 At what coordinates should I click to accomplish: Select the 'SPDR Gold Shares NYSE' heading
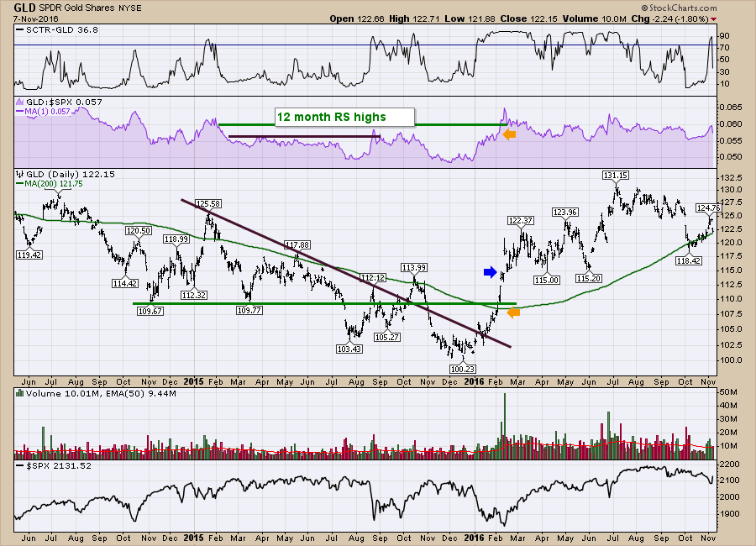90,8
